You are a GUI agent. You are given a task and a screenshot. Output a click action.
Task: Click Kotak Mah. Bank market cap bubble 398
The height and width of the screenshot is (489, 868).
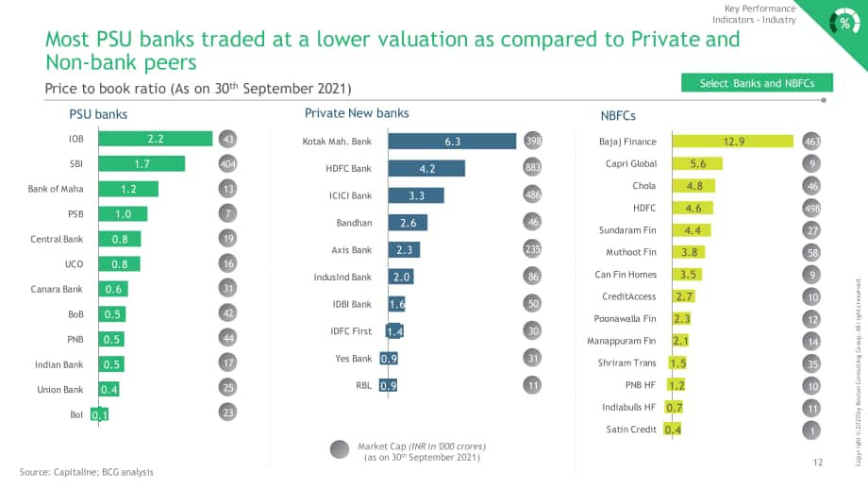tap(533, 141)
